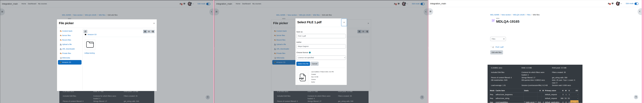Image resolution: width=644 pixels, height=103 pixels.
Task: Open course index drawer in middle panel
Action: pyautogui.click(x=216, y=12)
